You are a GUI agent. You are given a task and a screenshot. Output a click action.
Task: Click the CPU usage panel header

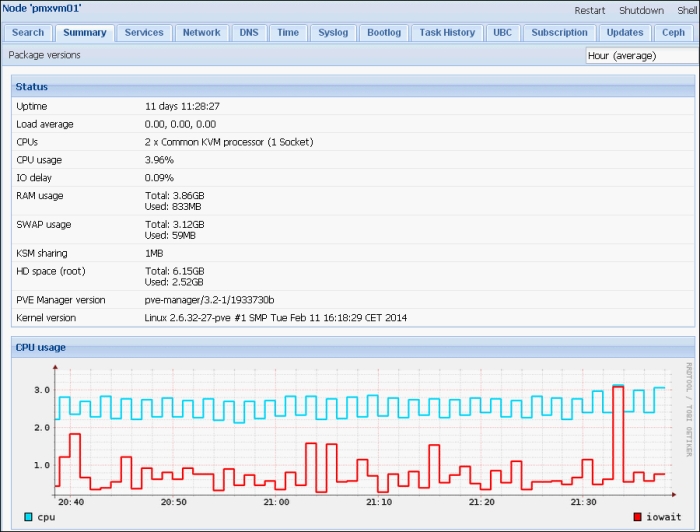353,347
